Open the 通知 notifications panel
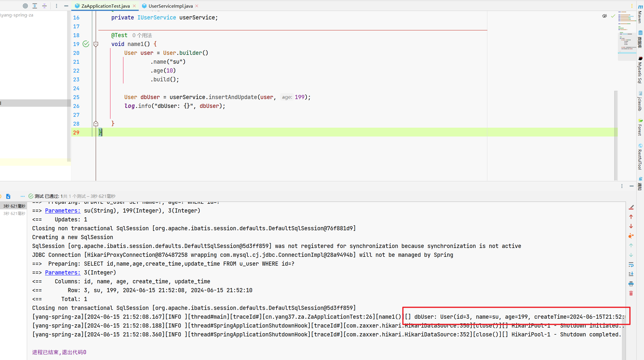Viewport: 644px width, 360px height. [640, 183]
